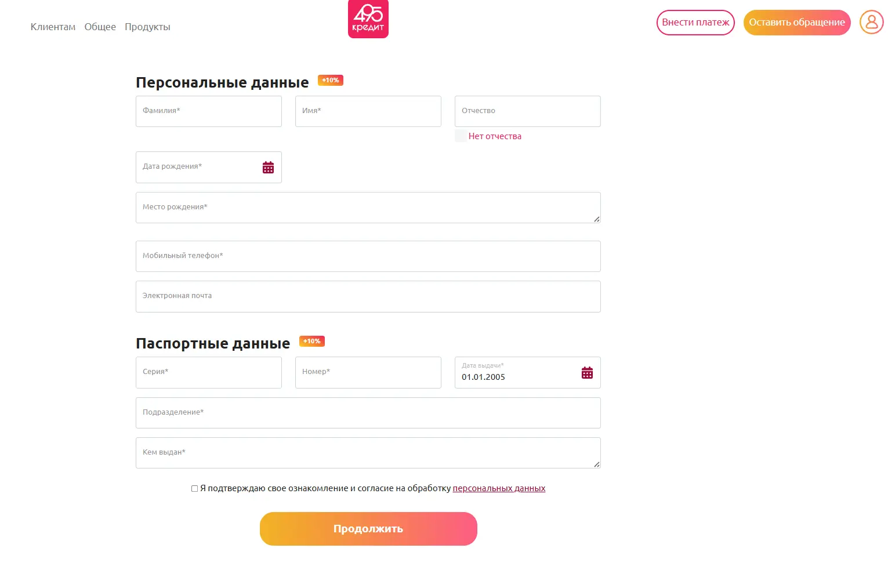Image resolution: width=888 pixels, height=588 pixels.
Task: Open the user profile icon
Action: coord(871,22)
